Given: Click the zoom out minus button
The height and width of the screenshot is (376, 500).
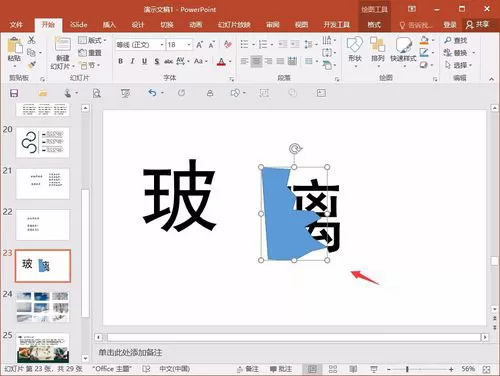Looking at the screenshot, I should pos(389,369).
